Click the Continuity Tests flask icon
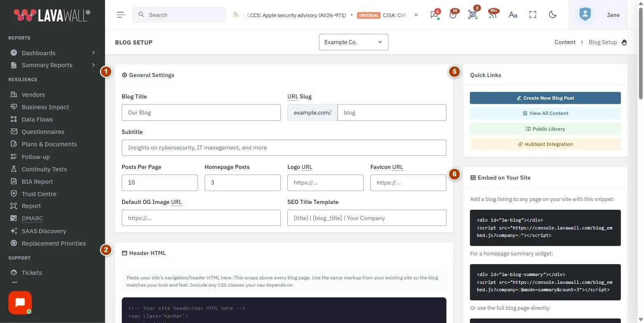The height and width of the screenshot is (323, 644). pos(14,169)
